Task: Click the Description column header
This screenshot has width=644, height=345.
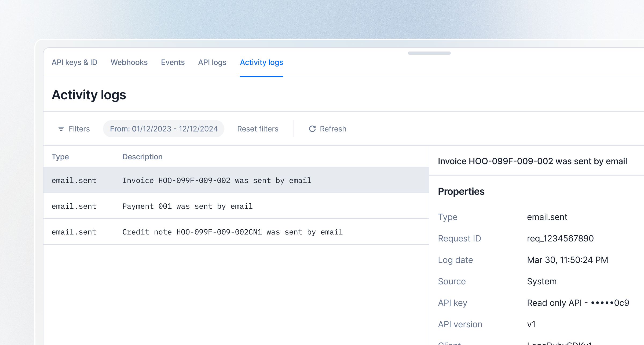Action: pyautogui.click(x=142, y=157)
